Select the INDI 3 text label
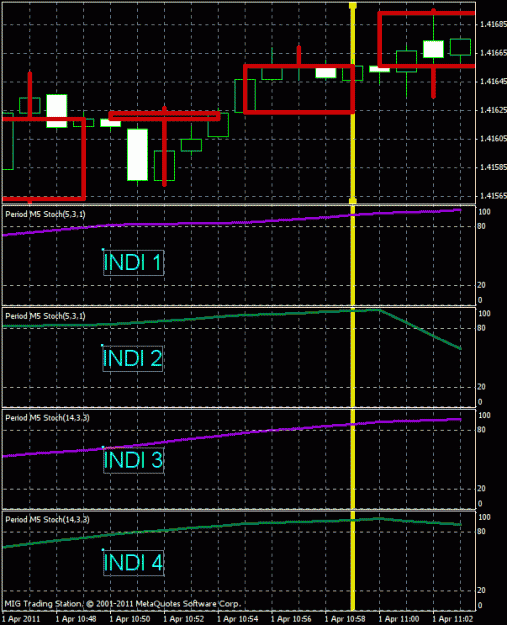Screen dimensions: 507x625 (133, 460)
